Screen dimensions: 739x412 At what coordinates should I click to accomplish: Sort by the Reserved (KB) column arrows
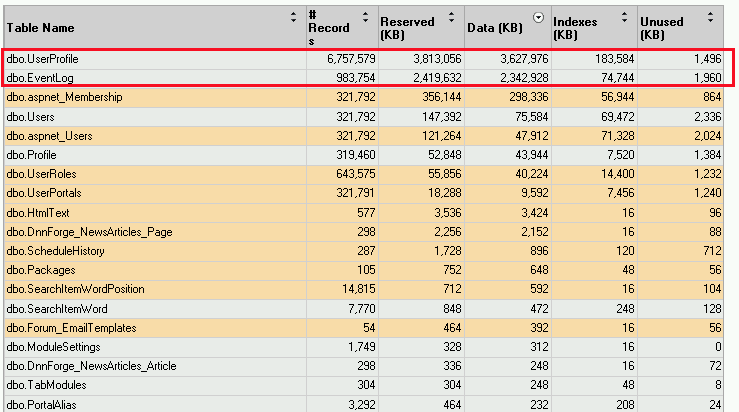click(x=452, y=17)
